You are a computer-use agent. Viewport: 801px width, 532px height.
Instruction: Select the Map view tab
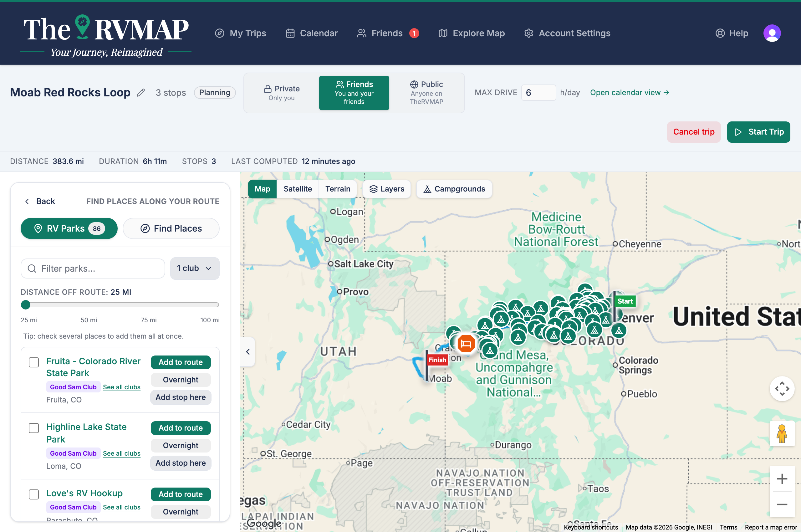(262, 189)
